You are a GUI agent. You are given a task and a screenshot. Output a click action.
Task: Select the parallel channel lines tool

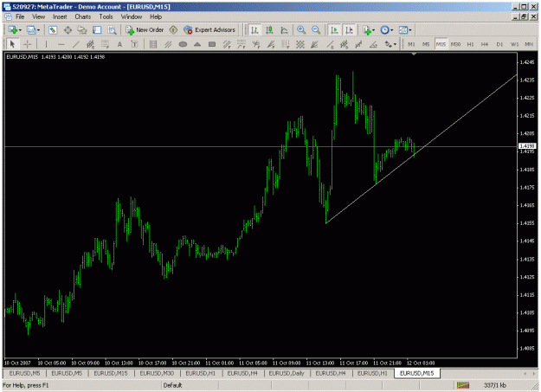169,44
